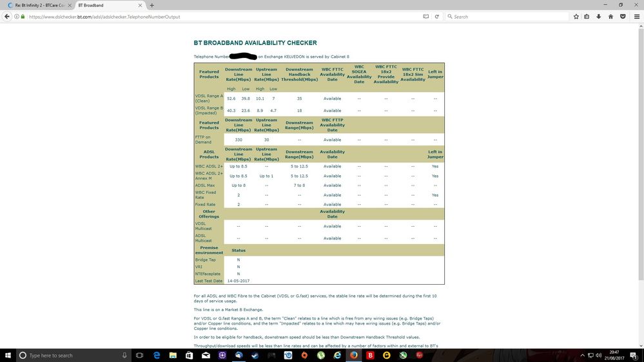Image resolution: width=644 pixels, height=362 pixels.
Task: Click the NTEFaceplate row label
Action: tap(208, 274)
